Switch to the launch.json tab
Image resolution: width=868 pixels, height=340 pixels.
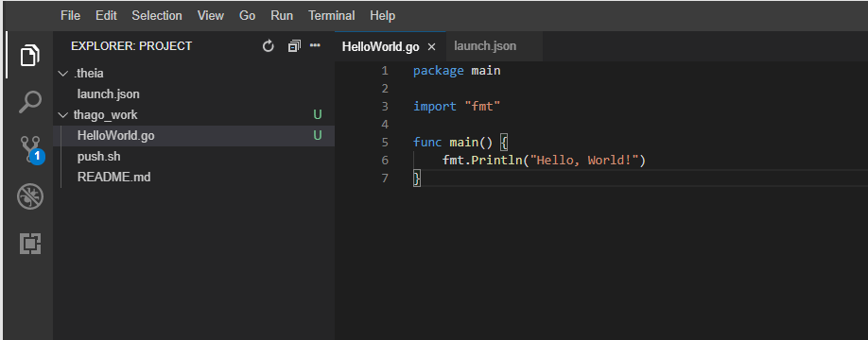pos(485,46)
